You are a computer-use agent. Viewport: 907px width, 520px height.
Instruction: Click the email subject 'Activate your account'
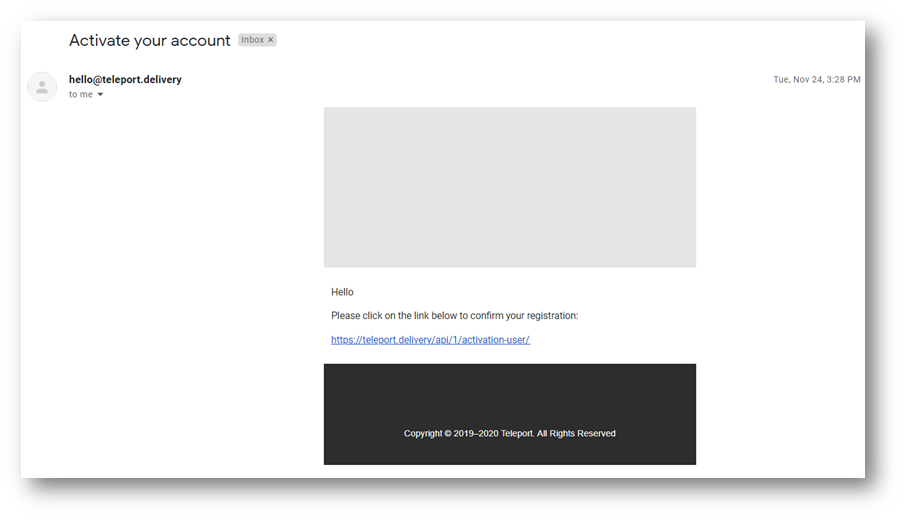(x=150, y=40)
